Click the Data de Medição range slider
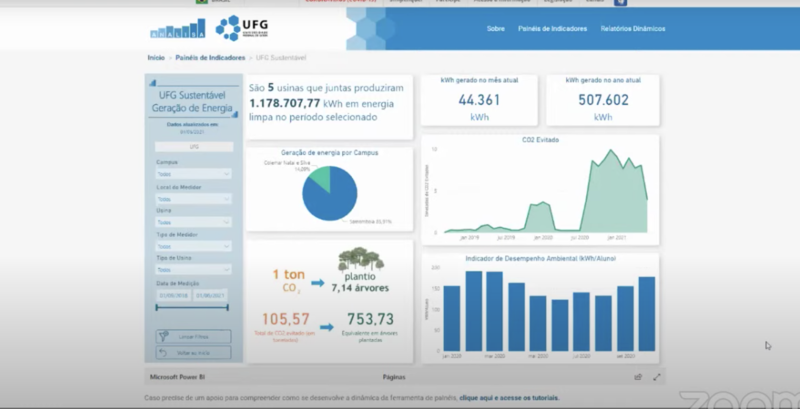800x409 pixels. pos(193,309)
